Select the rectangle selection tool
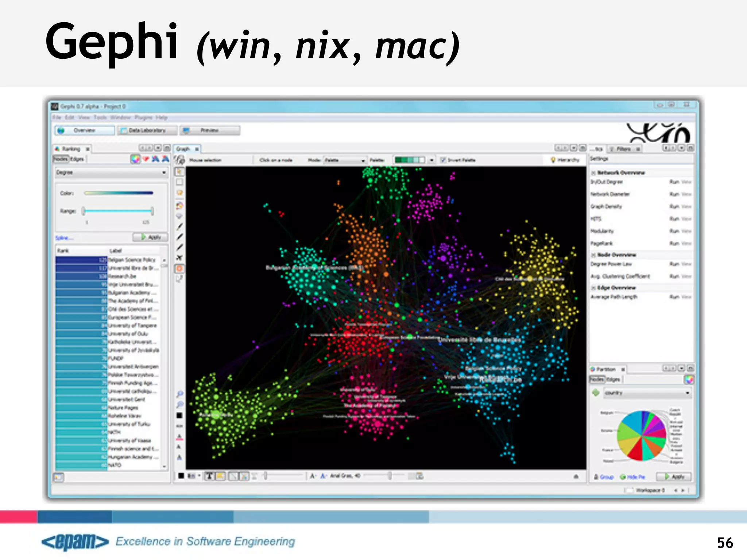747x560 pixels. [179, 182]
